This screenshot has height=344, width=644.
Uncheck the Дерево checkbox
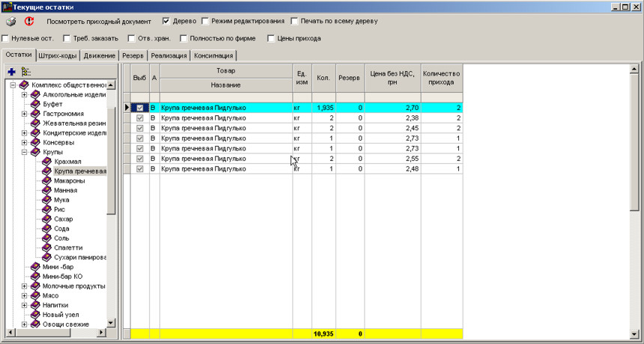(166, 22)
